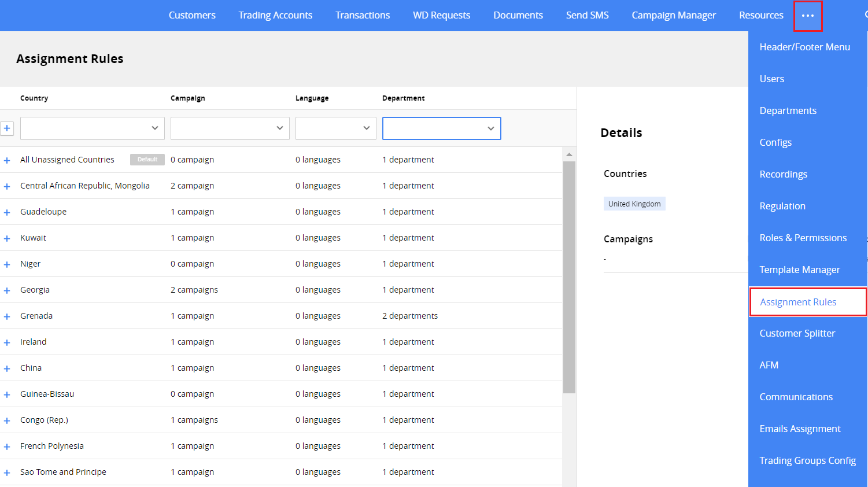
Task: Open the Department filter dropdown
Action: [x=441, y=128]
